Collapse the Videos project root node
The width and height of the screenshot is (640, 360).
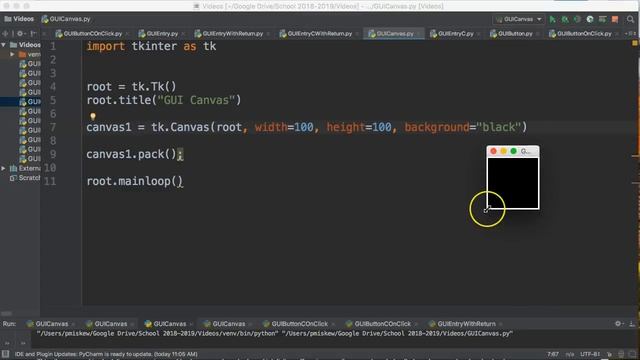(x=4, y=44)
